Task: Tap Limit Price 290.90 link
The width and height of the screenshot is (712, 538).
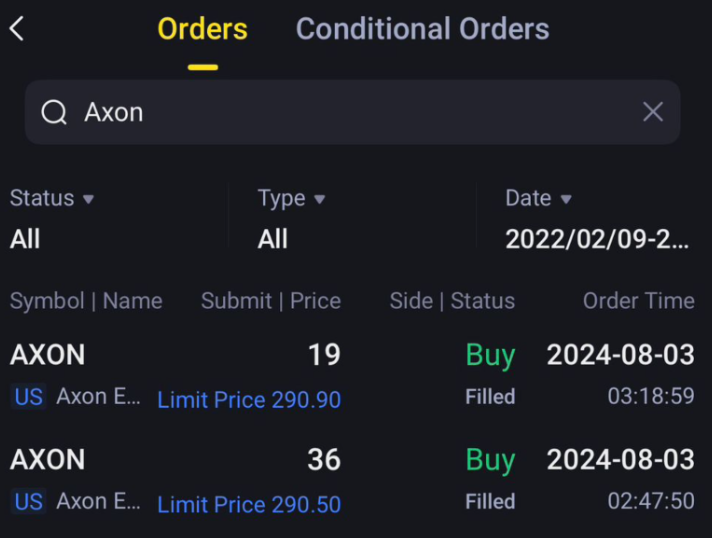Action: click(x=249, y=400)
